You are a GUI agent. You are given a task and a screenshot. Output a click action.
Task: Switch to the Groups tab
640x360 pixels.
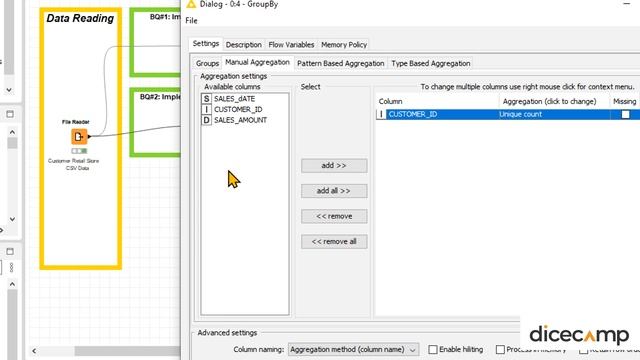tap(207, 64)
